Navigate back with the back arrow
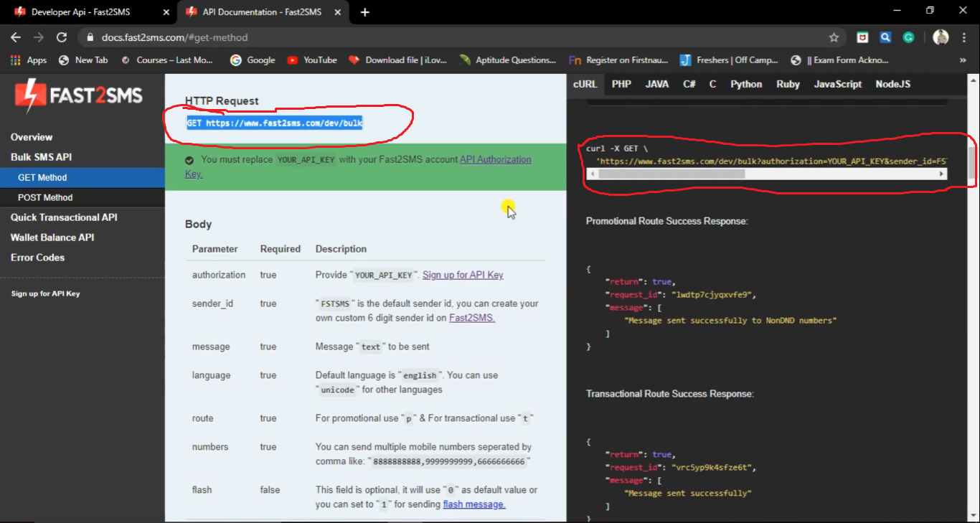The image size is (980, 523). (x=15, y=37)
